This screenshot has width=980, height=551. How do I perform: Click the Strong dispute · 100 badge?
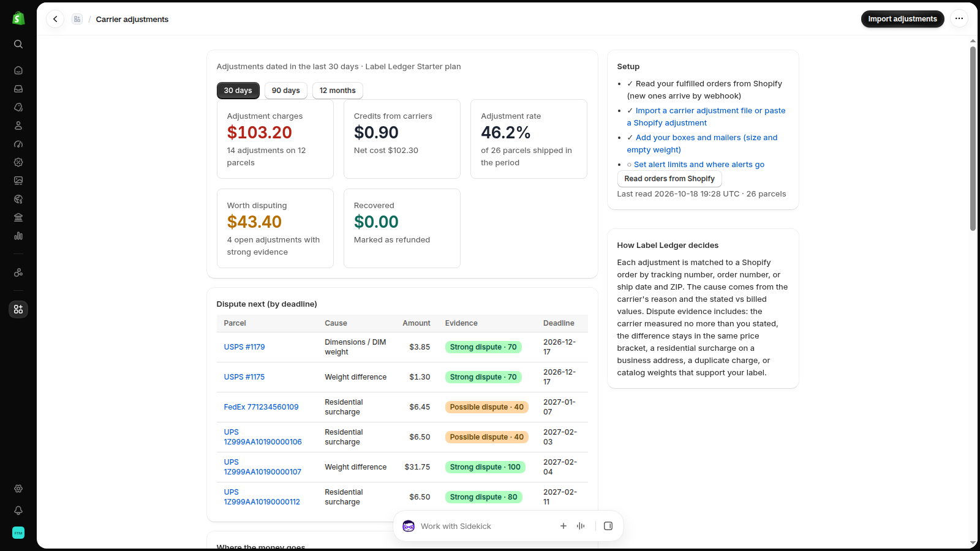point(485,467)
